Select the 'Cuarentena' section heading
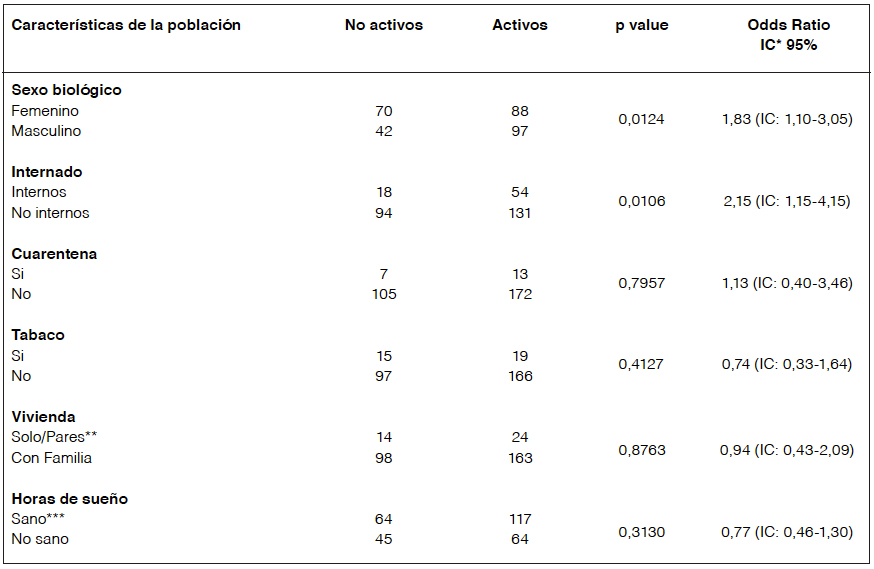Screen dimensions: 874x569 54,254
